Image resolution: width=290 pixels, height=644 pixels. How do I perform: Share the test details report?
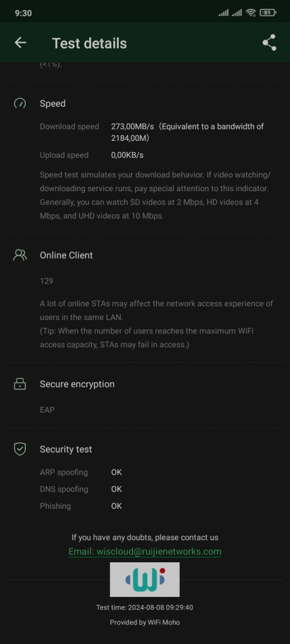tap(269, 43)
